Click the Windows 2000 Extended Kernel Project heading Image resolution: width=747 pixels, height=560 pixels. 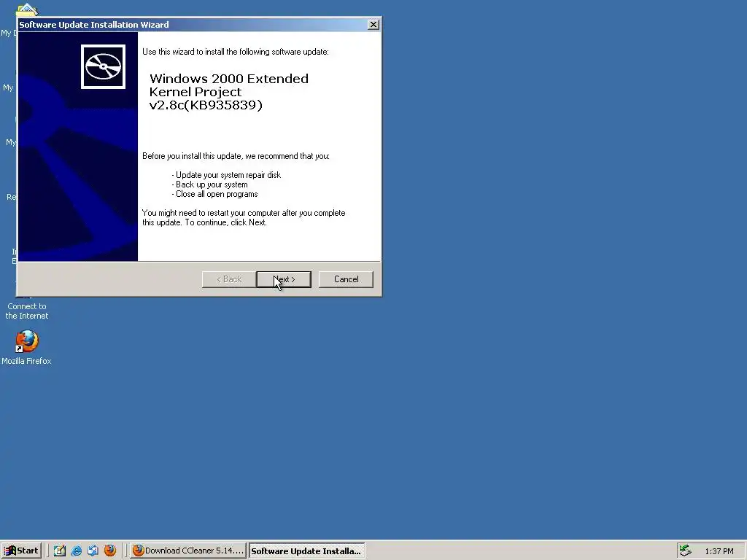(228, 92)
